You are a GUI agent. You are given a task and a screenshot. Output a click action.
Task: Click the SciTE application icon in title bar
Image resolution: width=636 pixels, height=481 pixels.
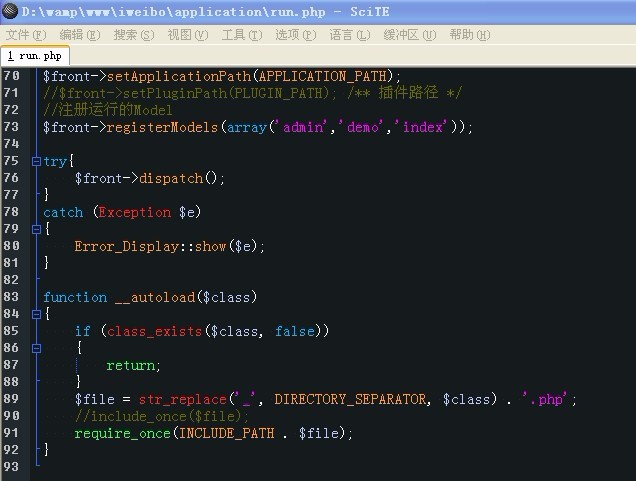click(11, 11)
